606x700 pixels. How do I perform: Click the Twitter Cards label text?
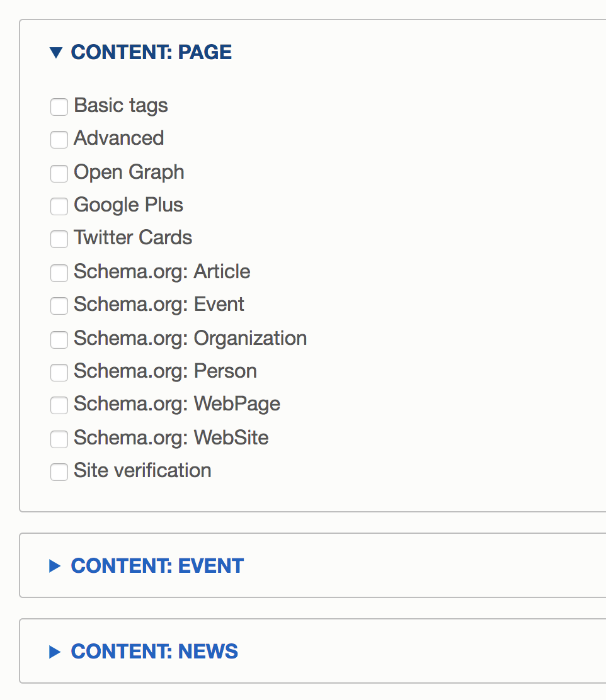[x=133, y=237]
